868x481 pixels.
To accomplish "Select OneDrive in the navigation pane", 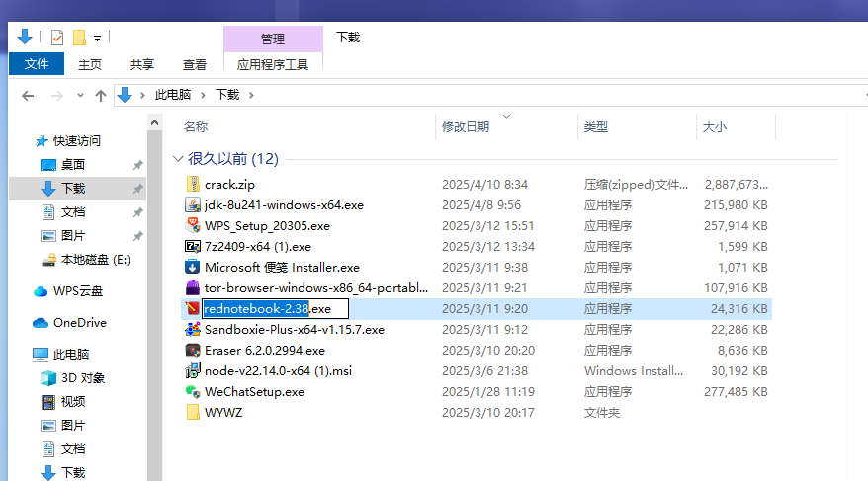I will [x=80, y=323].
